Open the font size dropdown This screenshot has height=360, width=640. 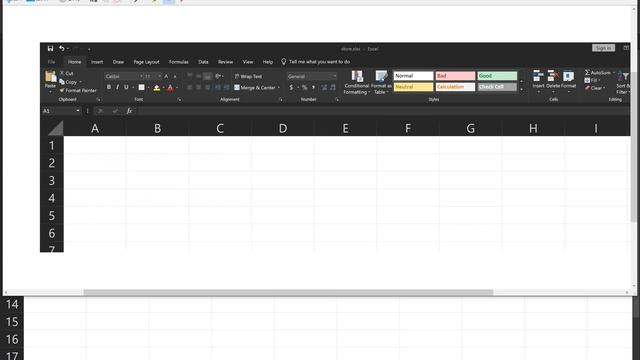(160, 76)
